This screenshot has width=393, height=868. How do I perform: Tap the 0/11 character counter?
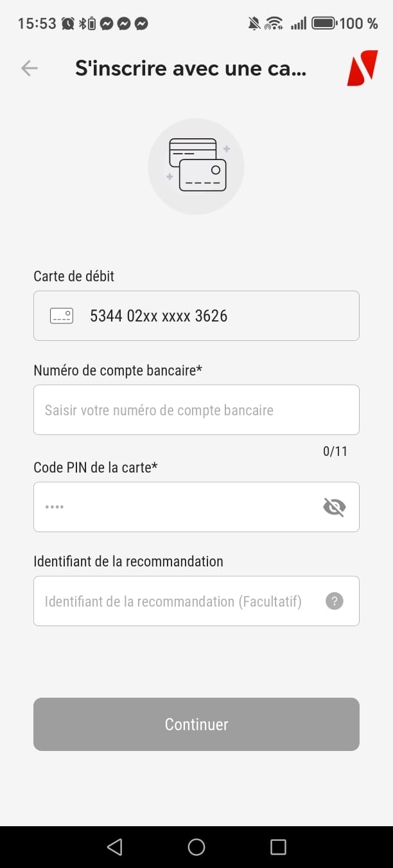pos(335,451)
